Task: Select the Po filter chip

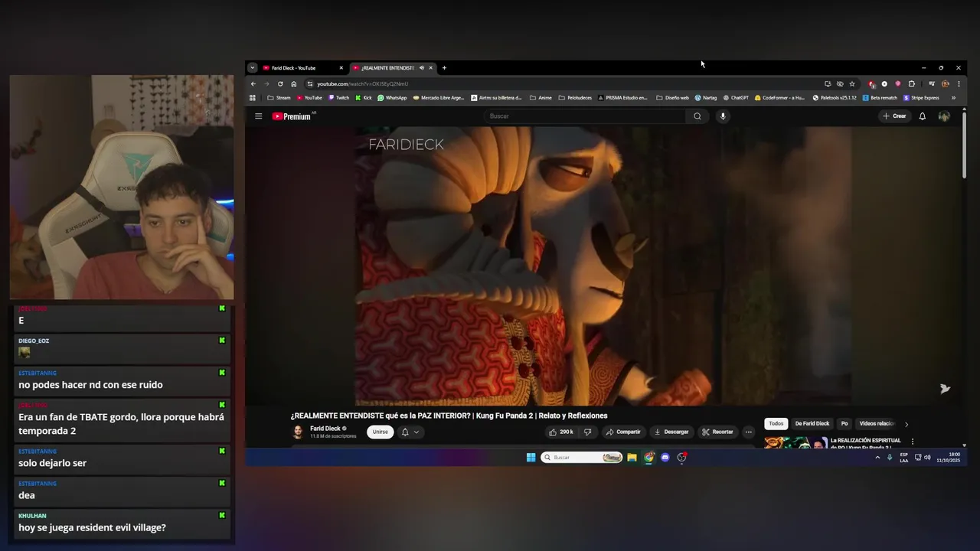Action: coord(844,424)
